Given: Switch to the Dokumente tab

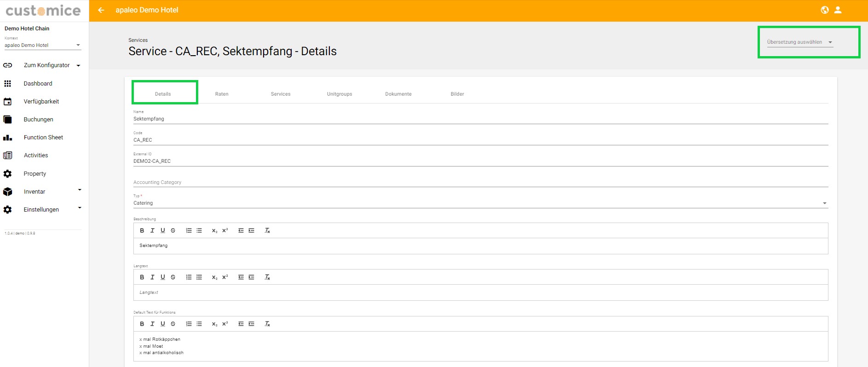Looking at the screenshot, I should [x=398, y=94].
